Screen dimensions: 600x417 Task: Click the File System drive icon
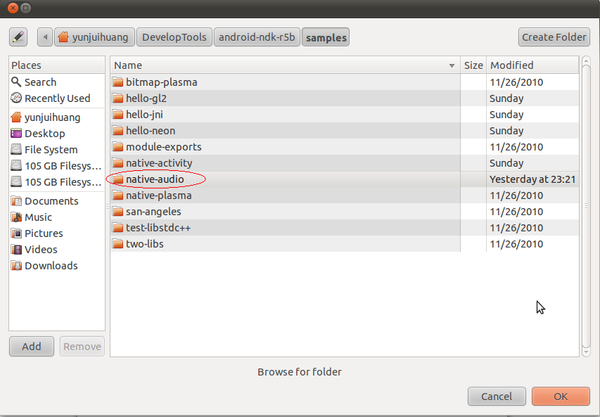click(x=16, y=150)
